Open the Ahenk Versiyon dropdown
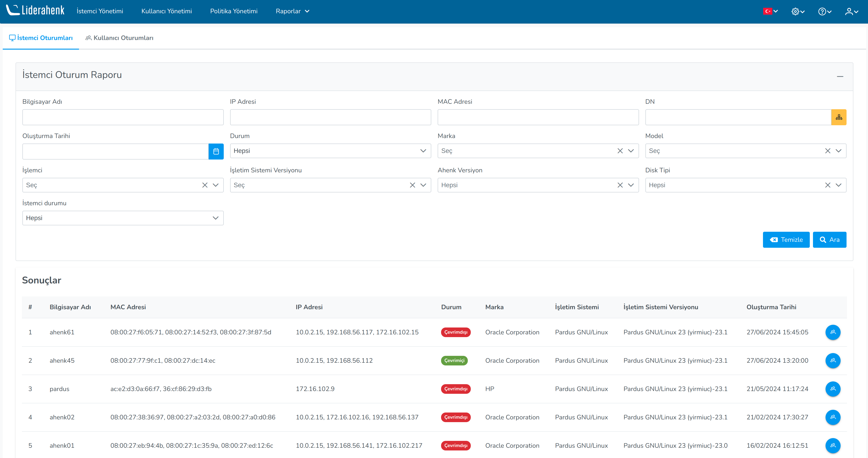The height and width of the screenshot is (458, 868). (x=630, y=185)
